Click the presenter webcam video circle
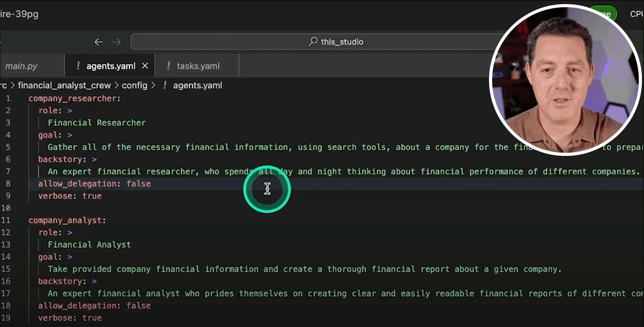644x327 pixels. 566,80
